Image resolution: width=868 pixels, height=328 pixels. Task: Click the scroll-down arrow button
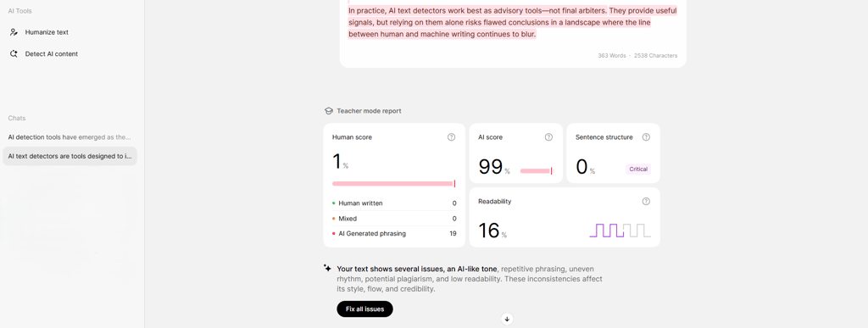click(507, 320)
